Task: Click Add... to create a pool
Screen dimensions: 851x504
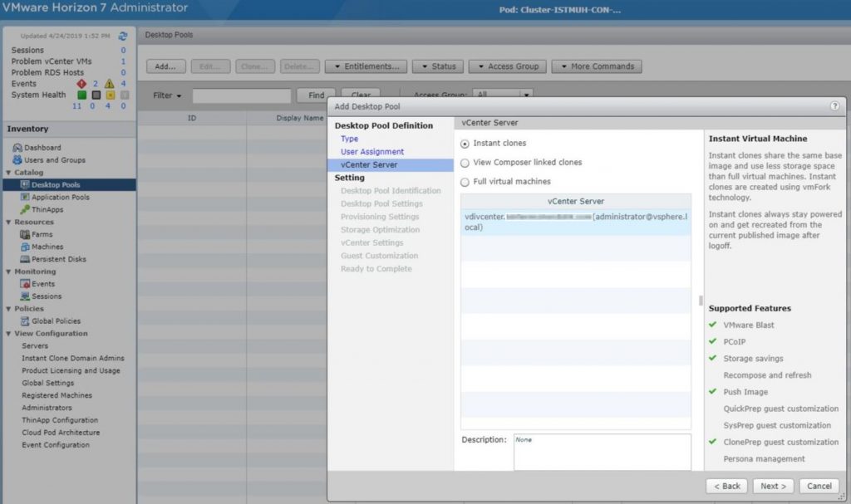Action: click(x=165, y=66)
